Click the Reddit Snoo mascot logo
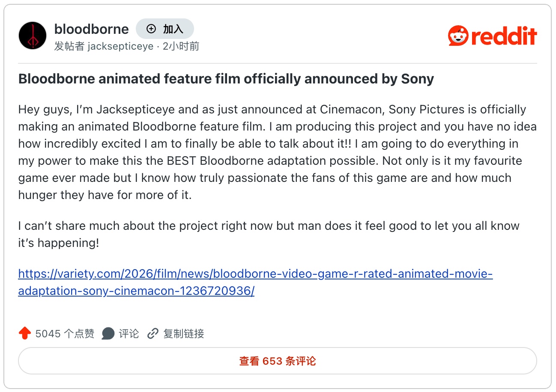The width and height of the screenshot is (556, 392). (x=458, y=36)
